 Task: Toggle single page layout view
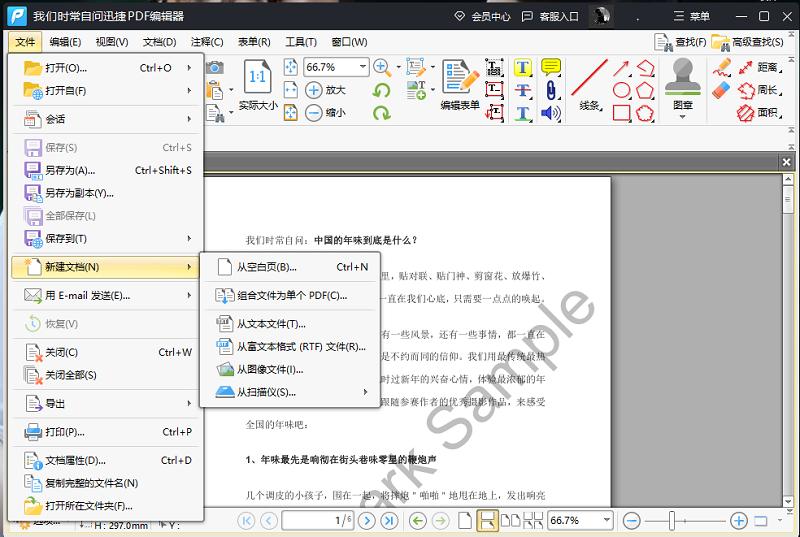coord(465,521)
